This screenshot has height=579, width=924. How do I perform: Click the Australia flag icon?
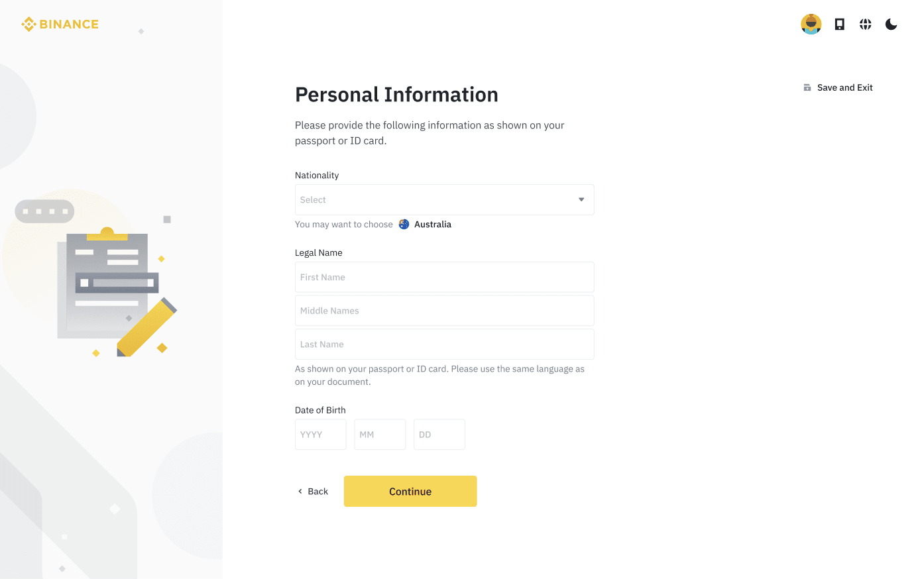[x=404, y=225]
